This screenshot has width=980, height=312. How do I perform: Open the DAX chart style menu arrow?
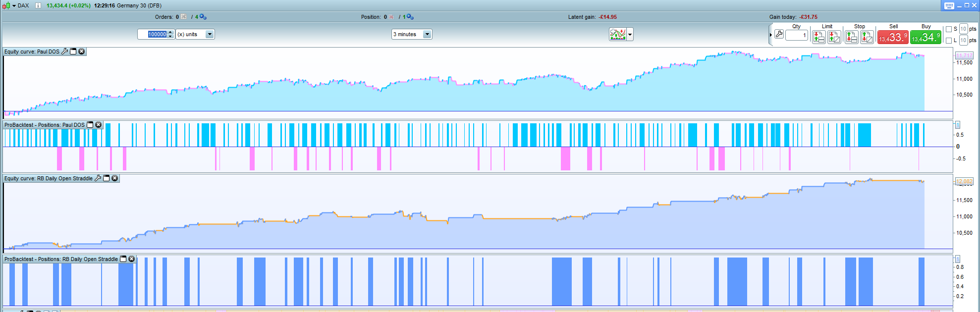coord(14,5)
